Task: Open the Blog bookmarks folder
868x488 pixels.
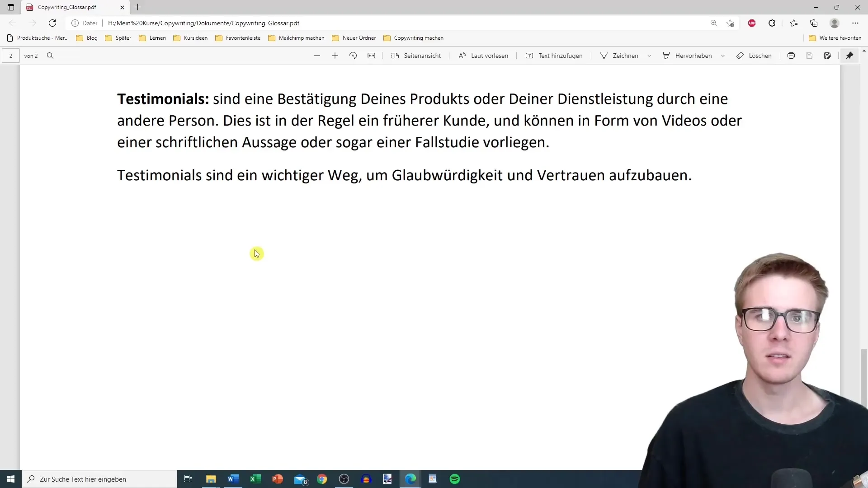Action: click(87, 38)
